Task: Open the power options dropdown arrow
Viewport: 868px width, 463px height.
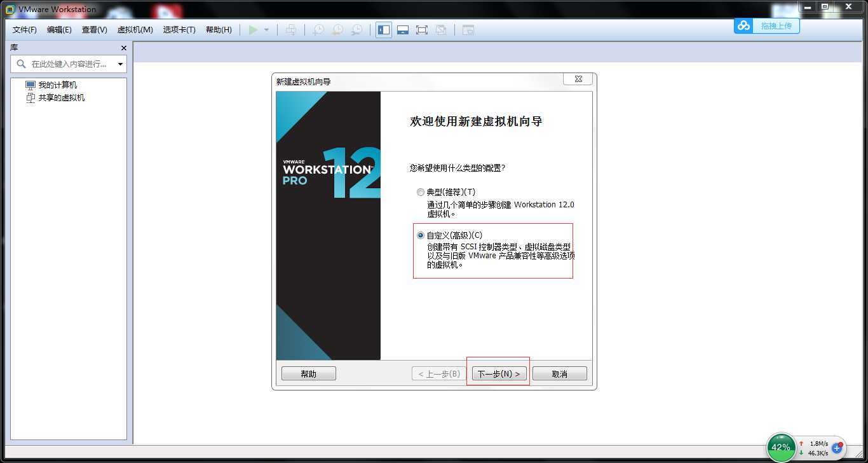Action: pyautogui.click(x=266, y=30)
